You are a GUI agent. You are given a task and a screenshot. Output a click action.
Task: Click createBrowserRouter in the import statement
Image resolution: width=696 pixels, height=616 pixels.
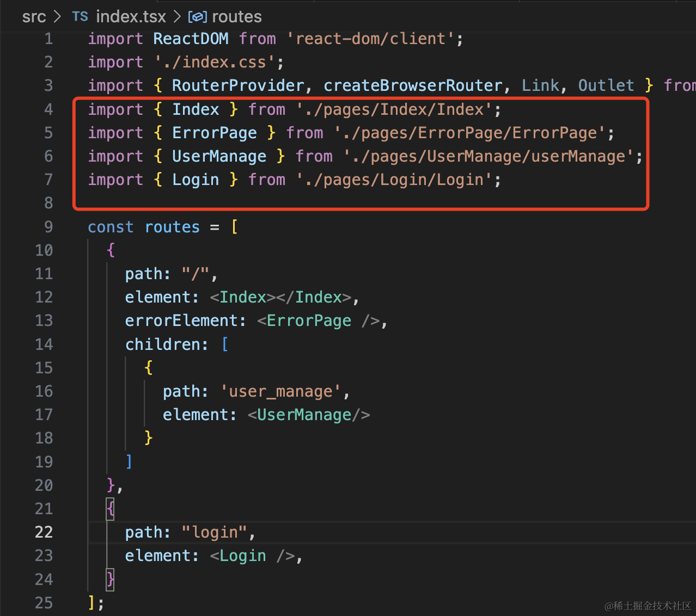413,85
